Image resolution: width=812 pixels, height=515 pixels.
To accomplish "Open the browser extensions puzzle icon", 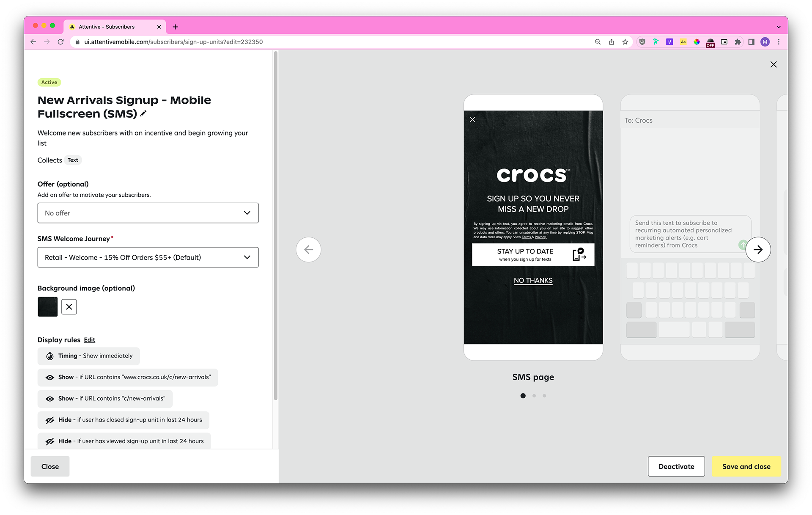I will pos(738,42).
